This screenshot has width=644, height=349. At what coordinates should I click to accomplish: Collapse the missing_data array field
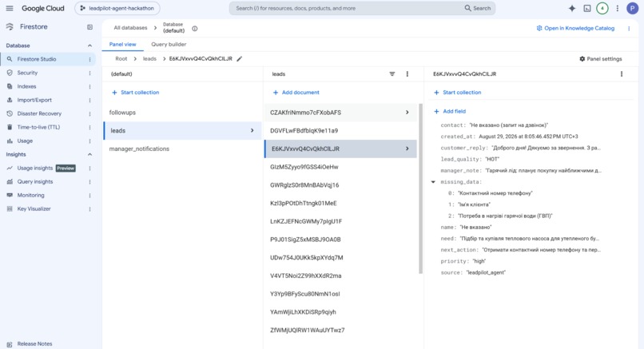pyautogui.click(x=433, y=182)
